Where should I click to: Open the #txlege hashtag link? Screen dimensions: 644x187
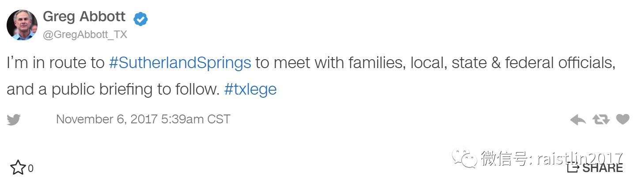point(250,89)
